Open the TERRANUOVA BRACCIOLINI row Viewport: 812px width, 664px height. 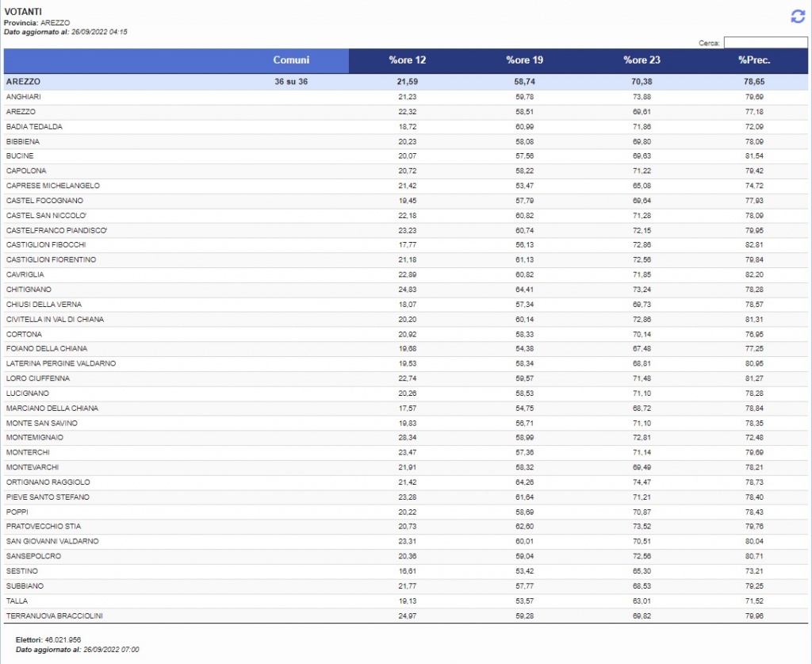(55, 616)
